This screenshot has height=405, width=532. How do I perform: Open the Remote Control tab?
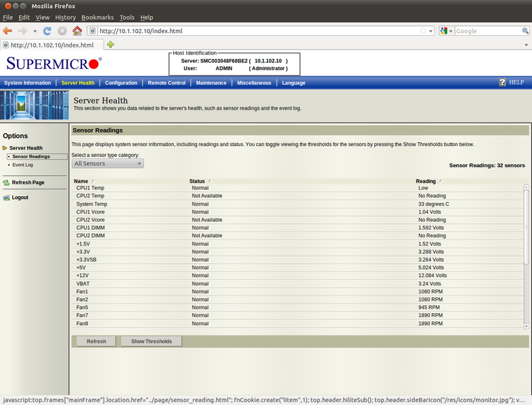point(167,82)
